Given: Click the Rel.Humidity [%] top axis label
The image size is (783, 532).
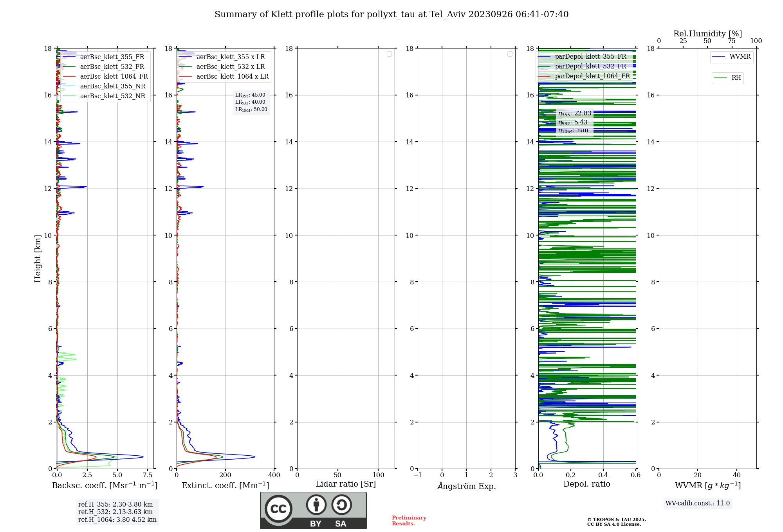Looking at the screenshot, I should (707, 34).
